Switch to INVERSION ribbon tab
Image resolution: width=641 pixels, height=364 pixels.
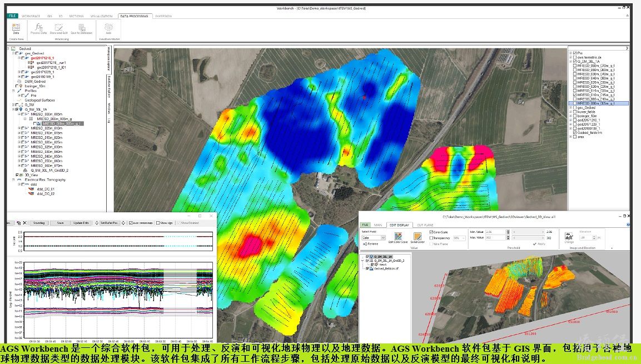[163, 16]
